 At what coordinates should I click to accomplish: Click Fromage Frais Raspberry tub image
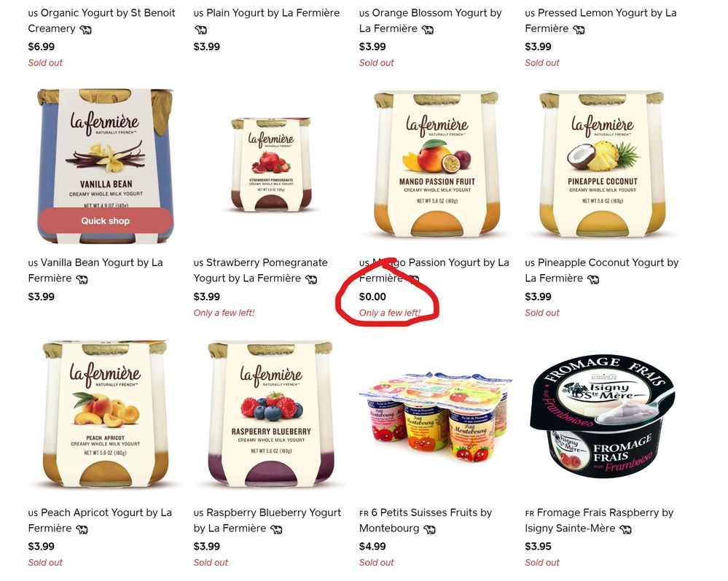coord(602,416)
